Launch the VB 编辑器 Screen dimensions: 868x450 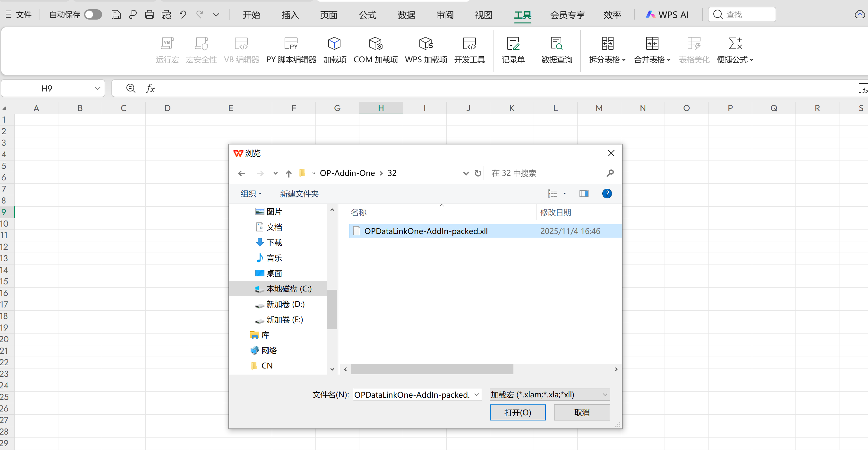(x=241, y=50)
